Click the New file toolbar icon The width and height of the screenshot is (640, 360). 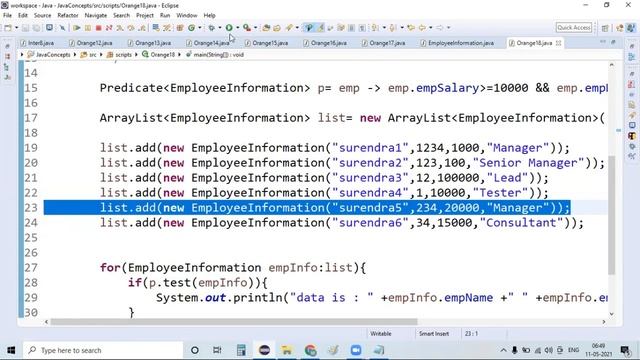(8, 28)
